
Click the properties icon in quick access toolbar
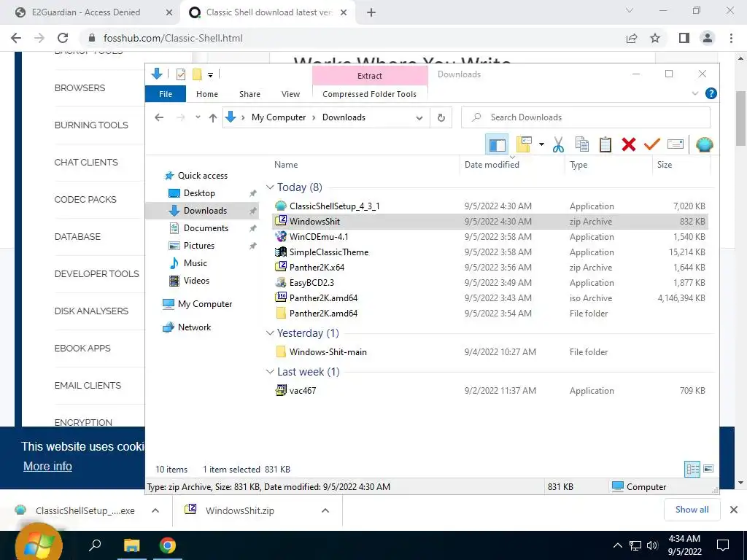181,74
